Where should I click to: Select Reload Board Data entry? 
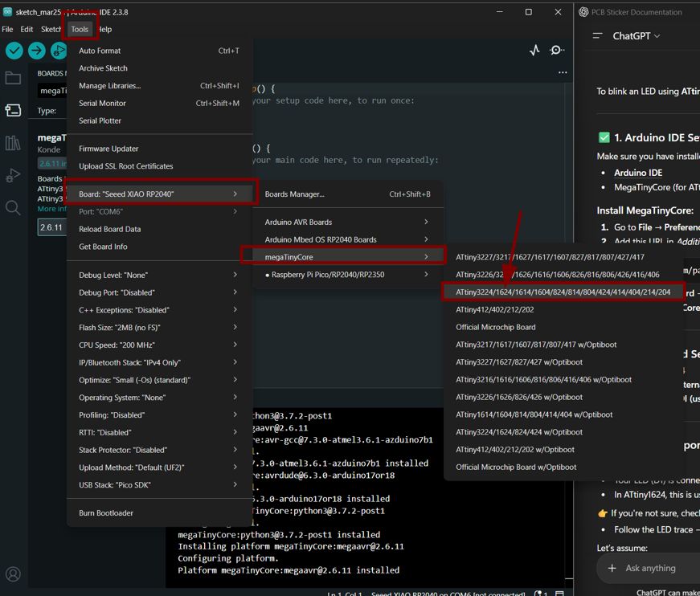[x=159, y=229]
